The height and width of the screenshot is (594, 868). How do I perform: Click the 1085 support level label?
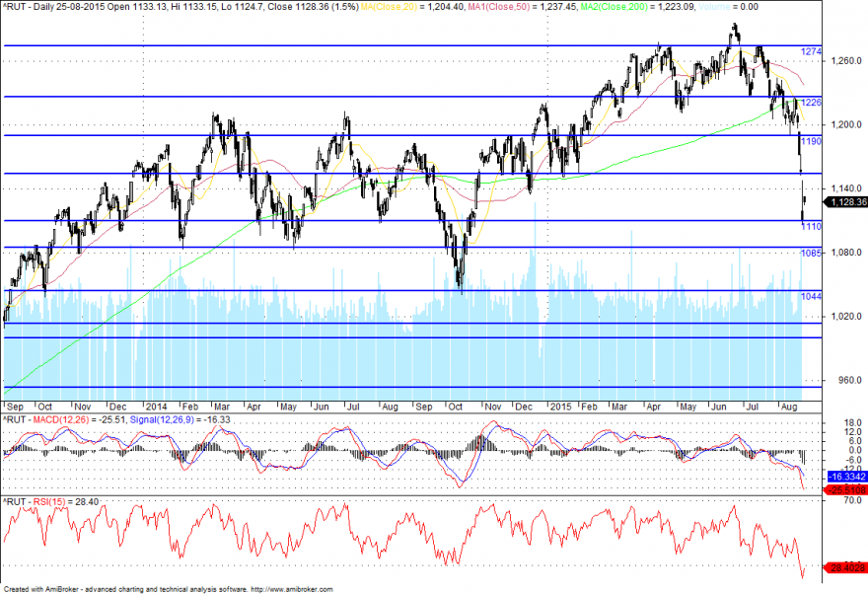(x=811, y=253)
